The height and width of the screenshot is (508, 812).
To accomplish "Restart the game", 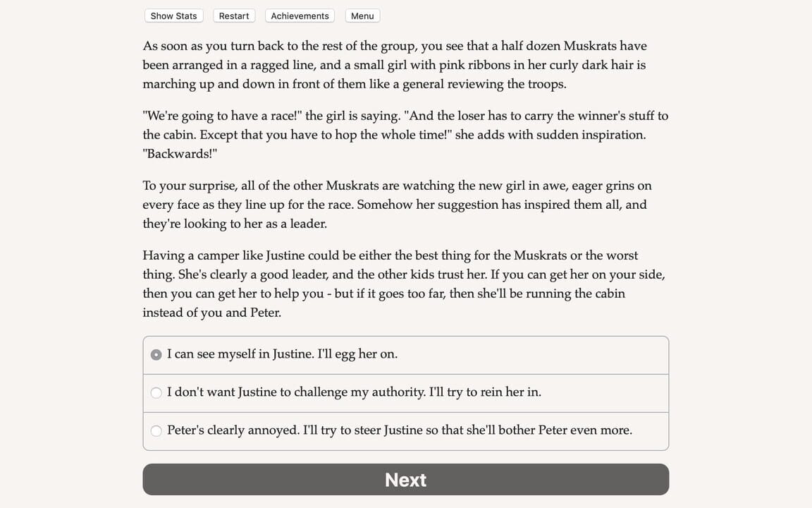I will 233,16.
